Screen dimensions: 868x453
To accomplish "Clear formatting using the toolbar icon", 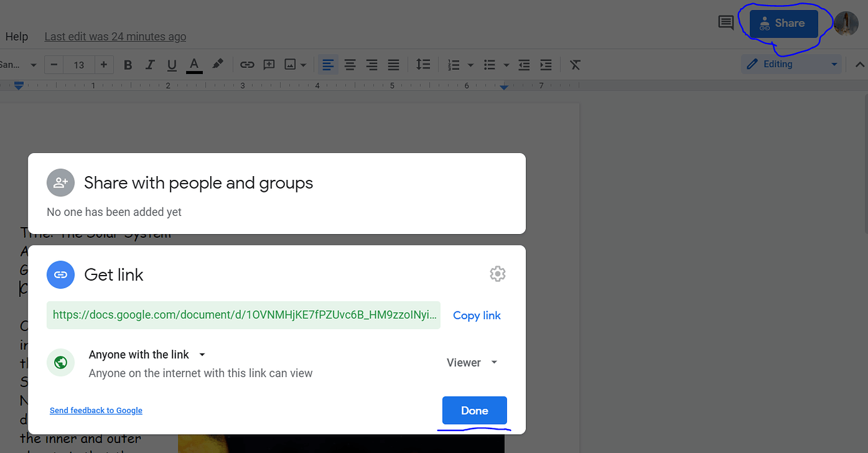I will pos(574,64).
